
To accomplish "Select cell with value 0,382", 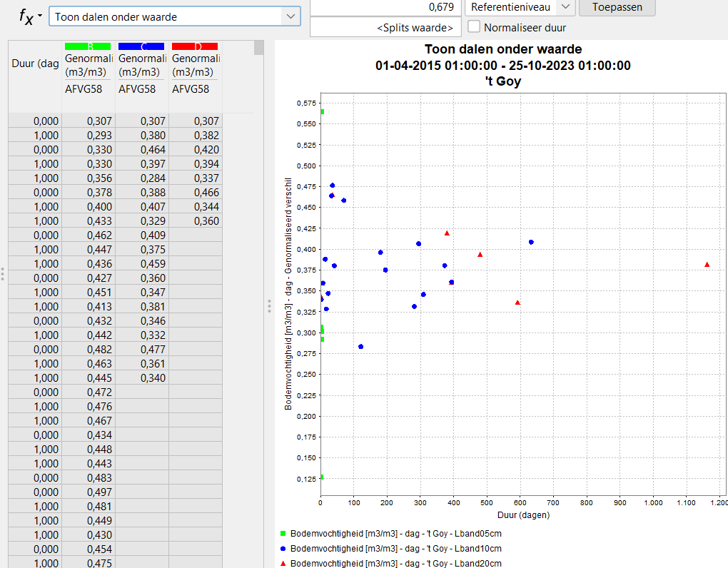I will 195,135.
